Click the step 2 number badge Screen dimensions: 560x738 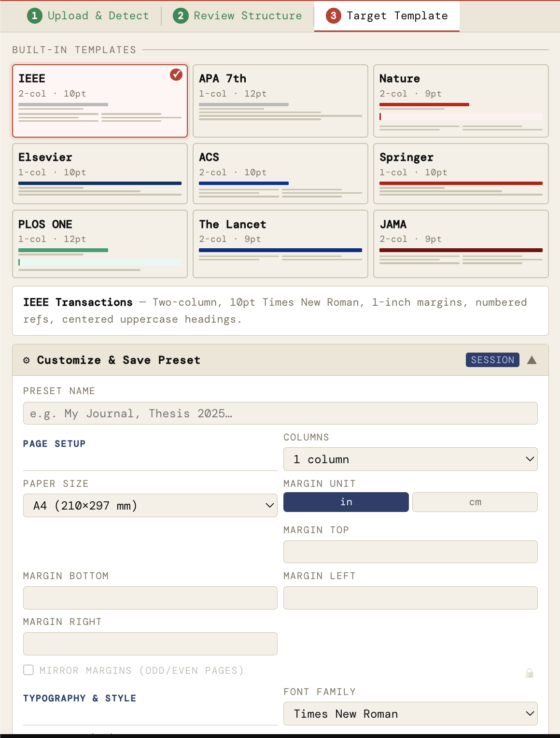(181, 15)
